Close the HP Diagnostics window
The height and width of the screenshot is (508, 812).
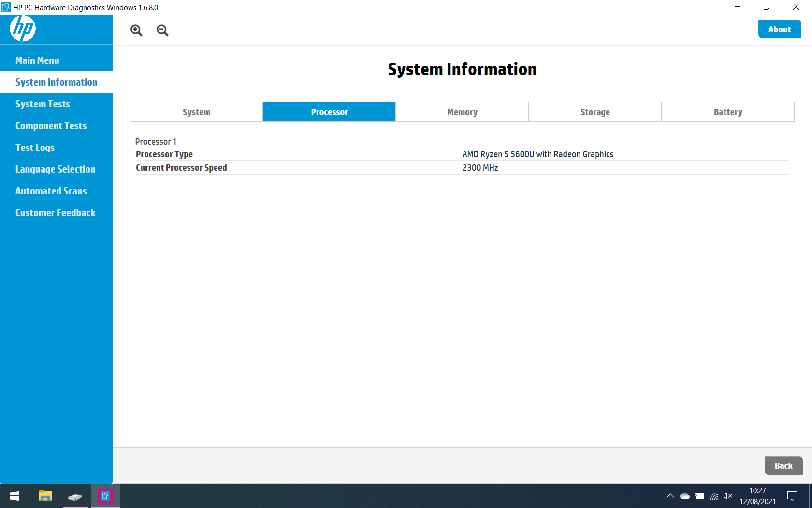[x=796, y=7]
